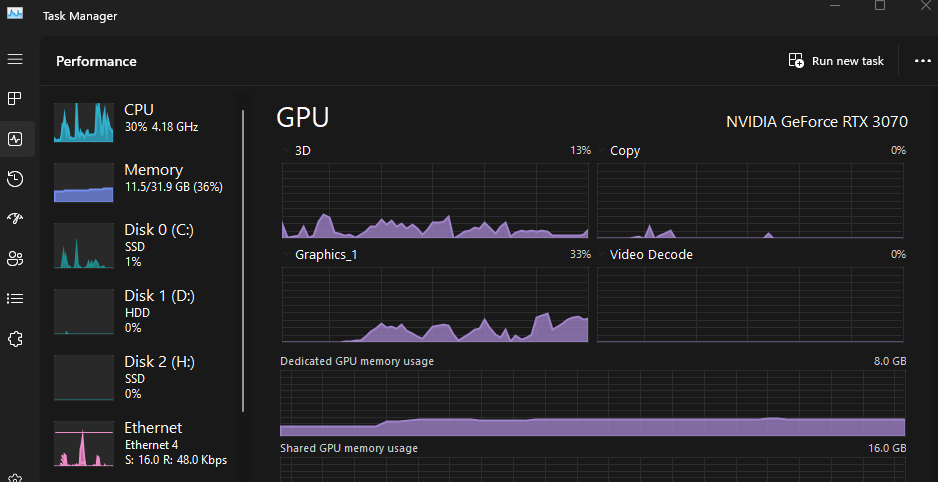Select Disk 0 (C:) performance item

(140, 245)
